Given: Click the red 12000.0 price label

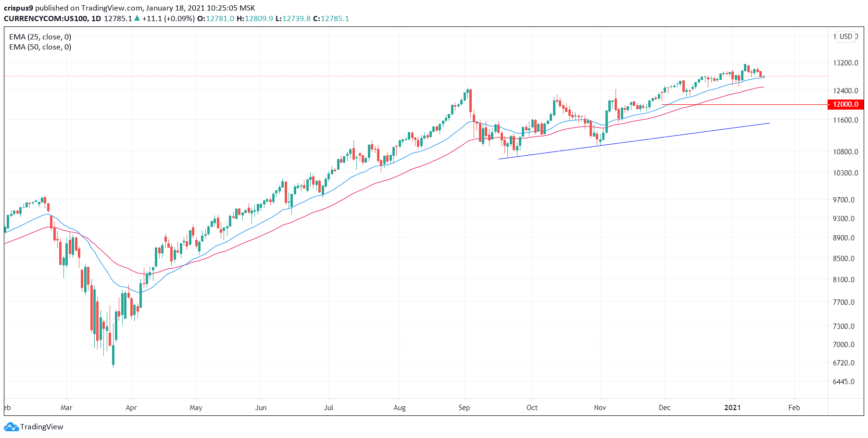Looking at the screenshot, I should coord(845,104).
